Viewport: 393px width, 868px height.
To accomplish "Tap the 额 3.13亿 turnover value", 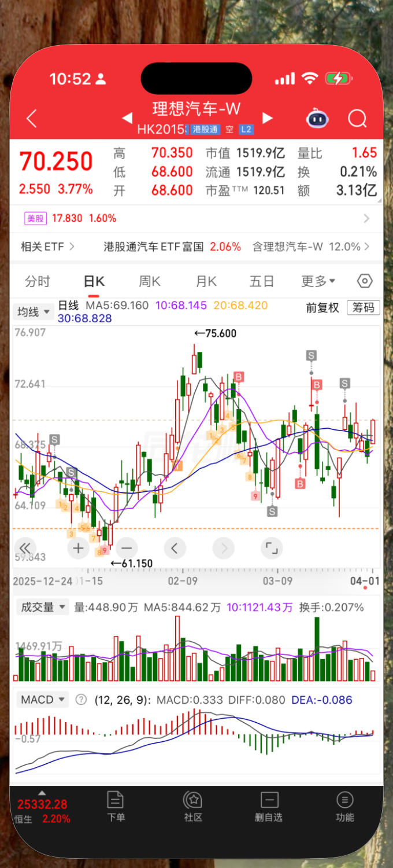I will coord(337,190).
